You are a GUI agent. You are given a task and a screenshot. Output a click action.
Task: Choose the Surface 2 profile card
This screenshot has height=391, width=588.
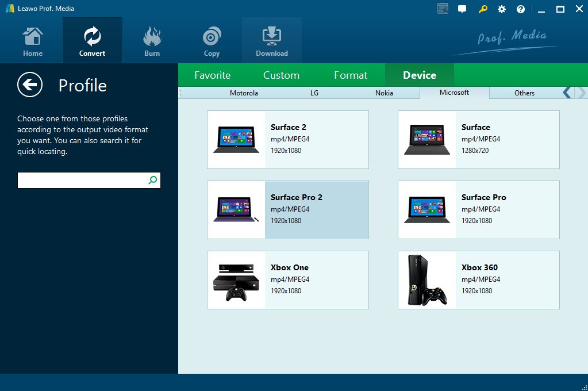(288, 140)
